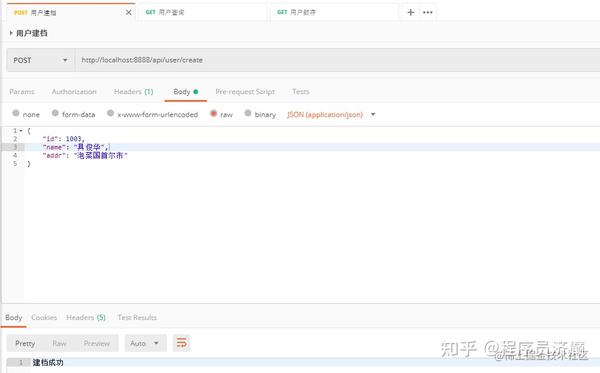Open the Auto response format dropdown
Viewport: 600px width, 373px height.
[x=145, y=343]
